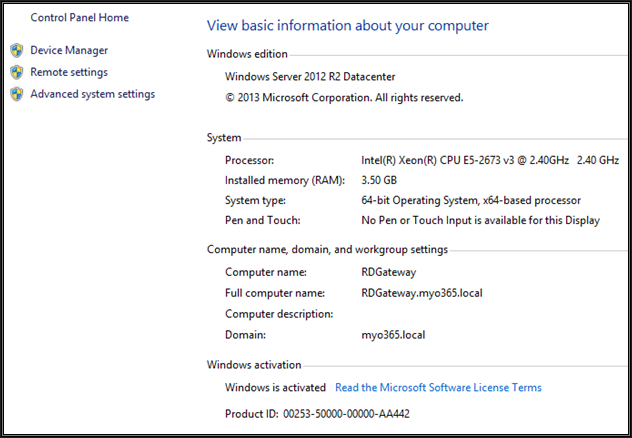Click the Computer name, domain, and workgroup settings header

point(327,249)
